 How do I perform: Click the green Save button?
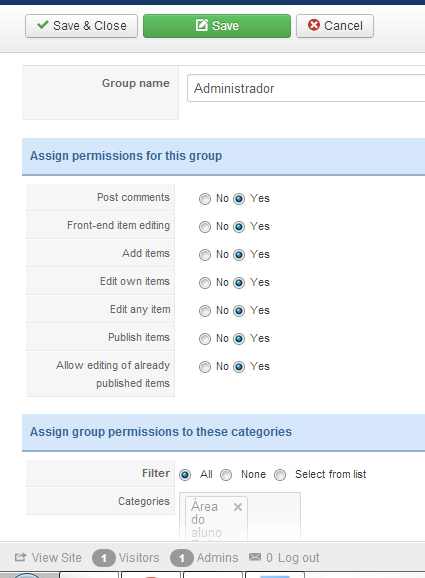tap(217, 26)
